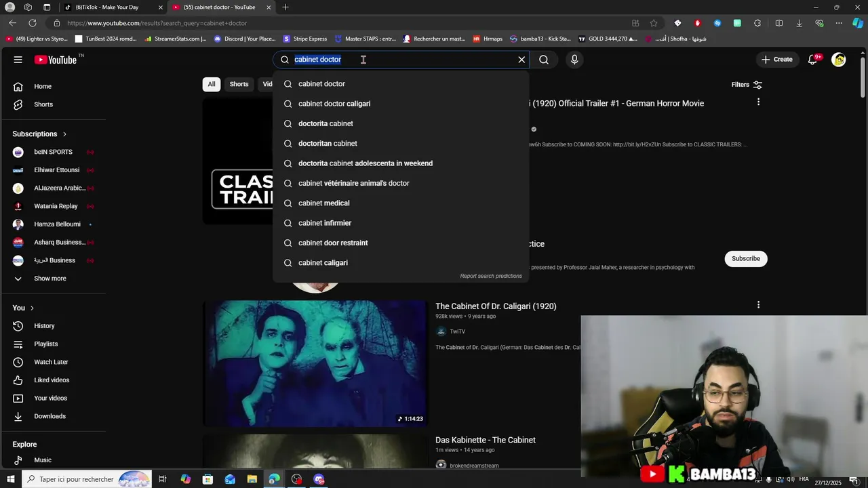This screenshot has width=868, height=488.
Task: Choose suggestion 'cabinet medical'
Action: (400, 203)
